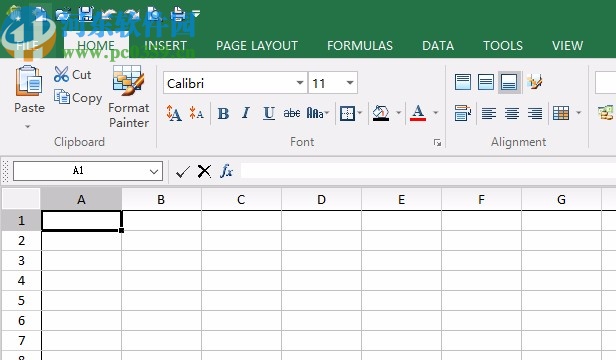Expand the borders dropdown arrow

pyautogui.click(x=360, y=113)
